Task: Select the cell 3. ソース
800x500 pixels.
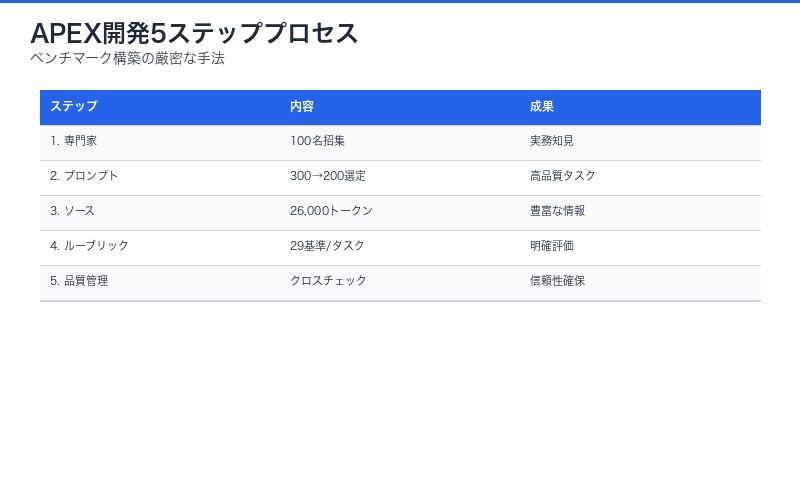Action: point(73,211)
